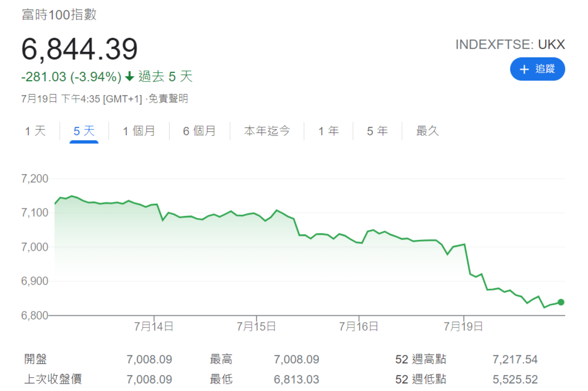Click the 7月16日 axis date label
Image resolution: width=588 pixels, height=391 pixels.
coord(359,327)
